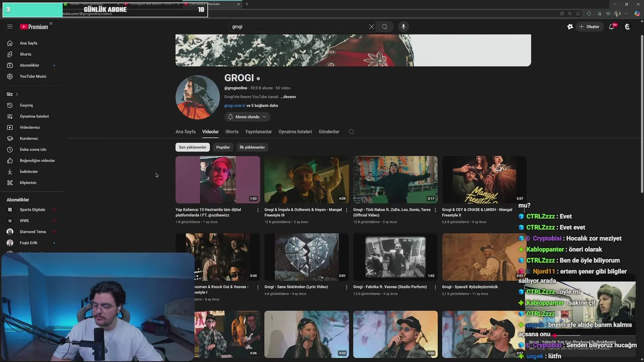Click the search magnifier button
Screen dimensions: 644x362
pyautogui.click(x=384, y=27)
